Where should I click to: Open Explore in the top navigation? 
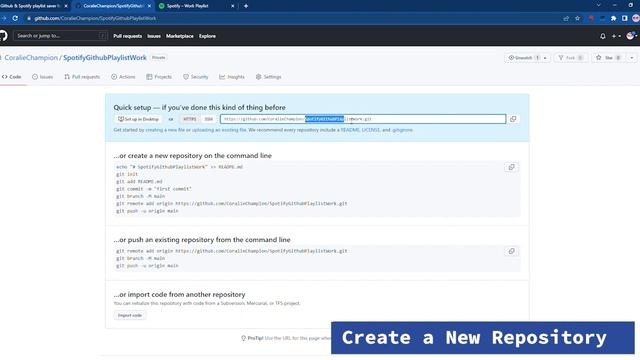207,36
